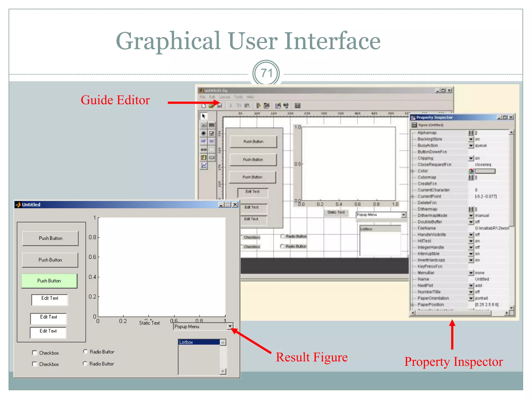Tick the upper Checkbox in the Untitled figure
The height and width of the screenshot is (399, 532).
pos(35,353)
